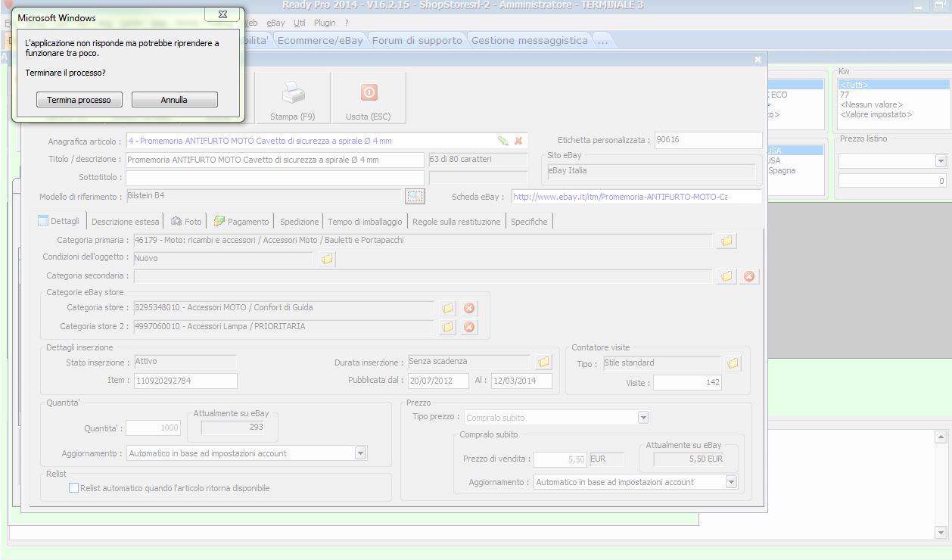Click the Titolo / descrizione field
Screen dimensions: 952x560
[x=275, y=160]
